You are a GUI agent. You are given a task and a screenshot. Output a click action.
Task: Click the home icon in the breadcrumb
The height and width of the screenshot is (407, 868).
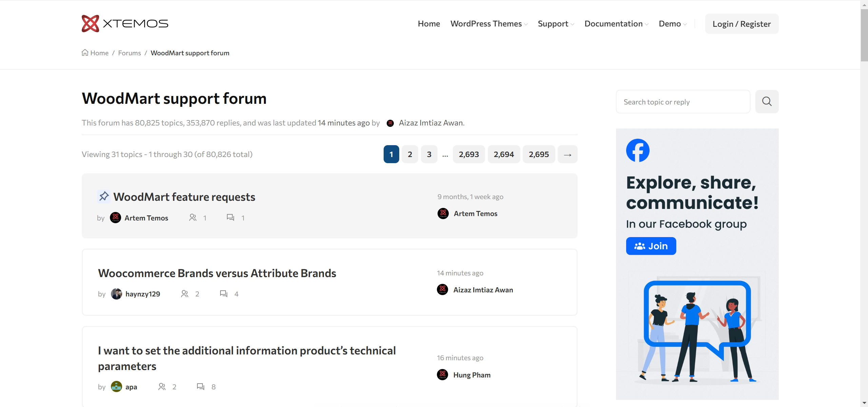point(85,53)
